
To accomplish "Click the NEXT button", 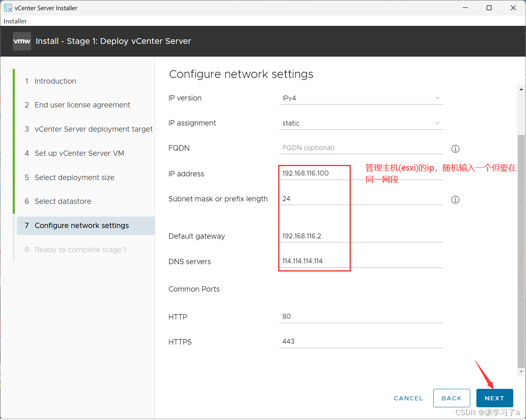I will click(494, 398).
